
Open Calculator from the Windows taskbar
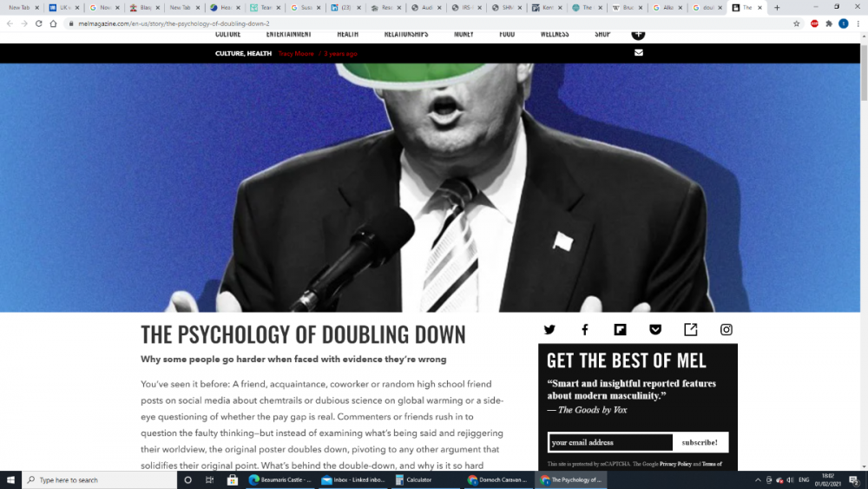pyautogui.click(x=425, y=479)
